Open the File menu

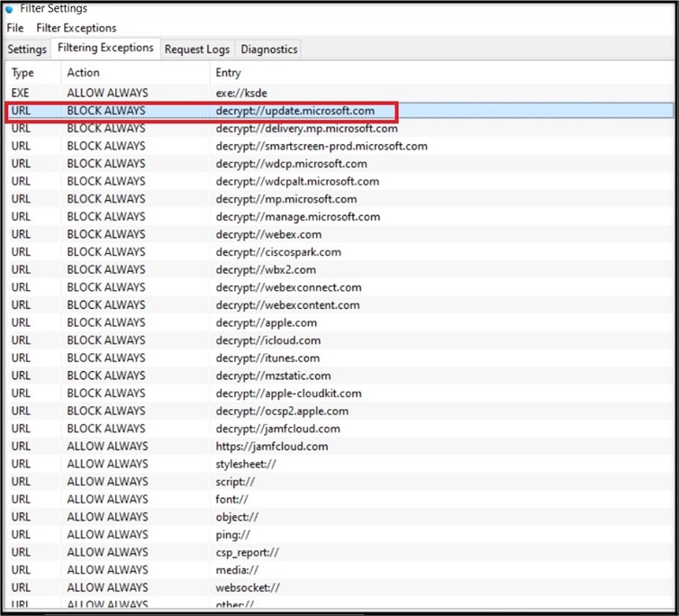[15, 28]
